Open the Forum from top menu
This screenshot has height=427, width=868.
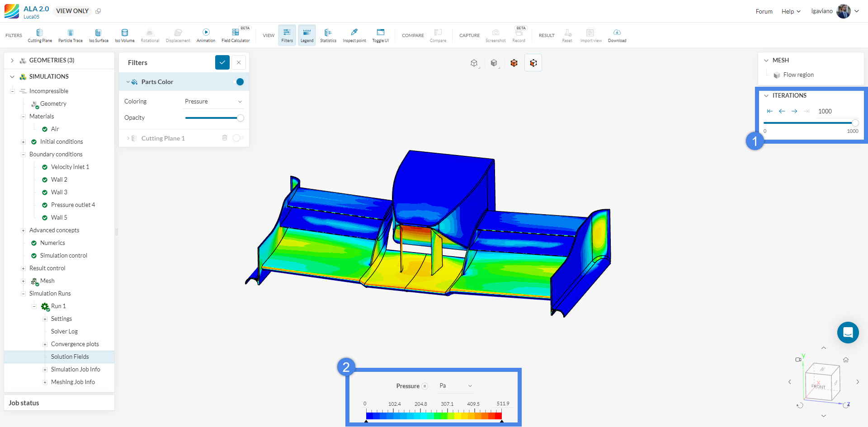(x=764, y=11)
